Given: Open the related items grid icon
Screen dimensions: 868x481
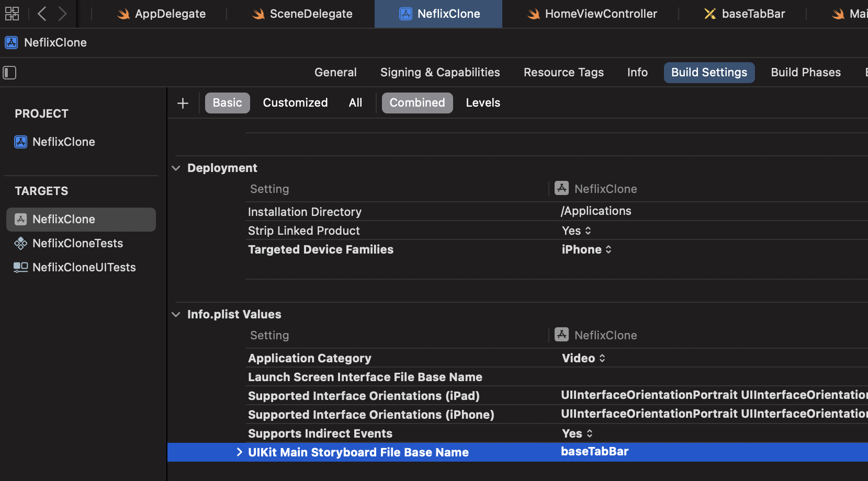Looking at the screenshot, I should point(12,14).
